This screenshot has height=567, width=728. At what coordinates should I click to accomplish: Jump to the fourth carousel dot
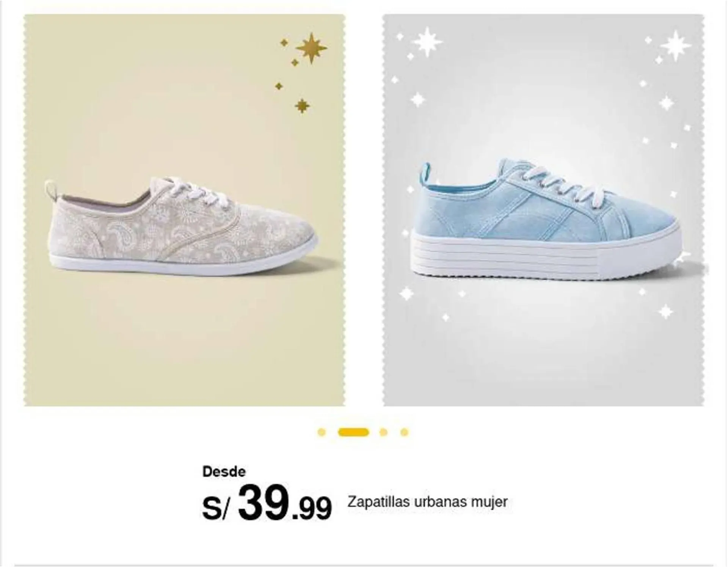coord(405,432)
